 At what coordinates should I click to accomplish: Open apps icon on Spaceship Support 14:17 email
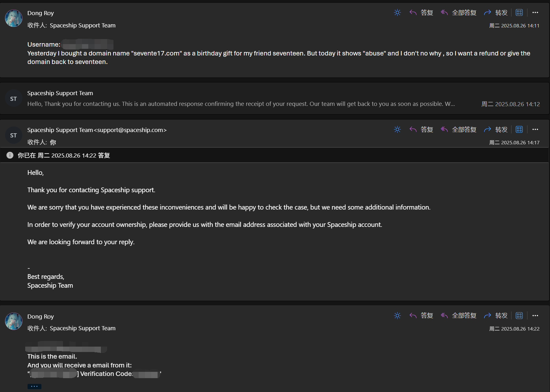coord(519,130)
